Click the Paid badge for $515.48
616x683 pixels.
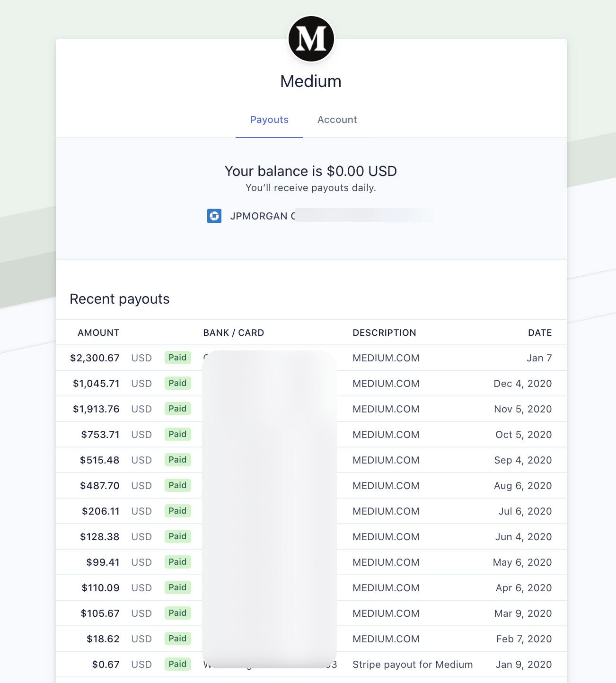(x=177, y=460)
